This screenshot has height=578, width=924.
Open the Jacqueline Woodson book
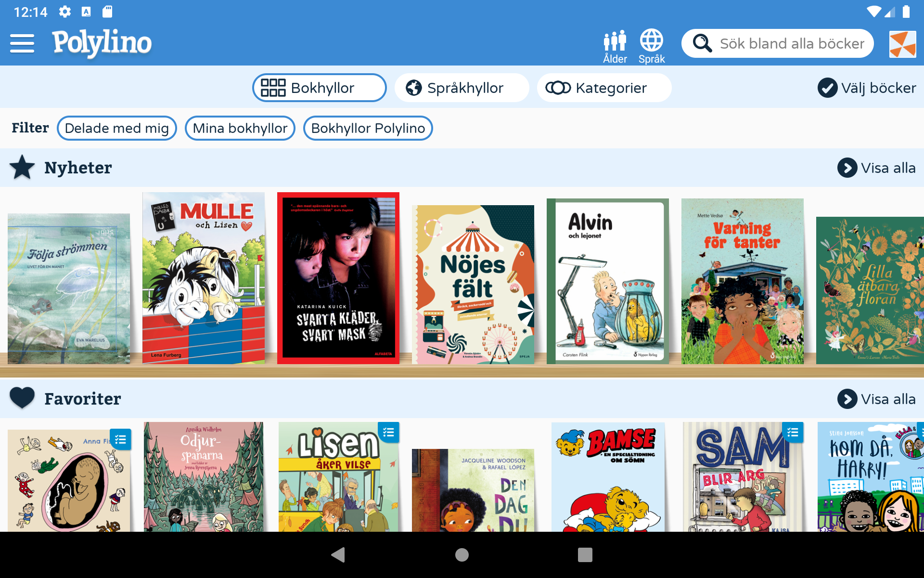click(473, 490)
